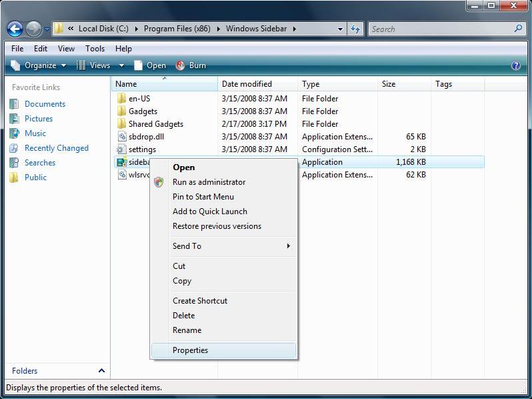Open the Help menu
Viewport: 532px width, 399px height.
[123, 49]
